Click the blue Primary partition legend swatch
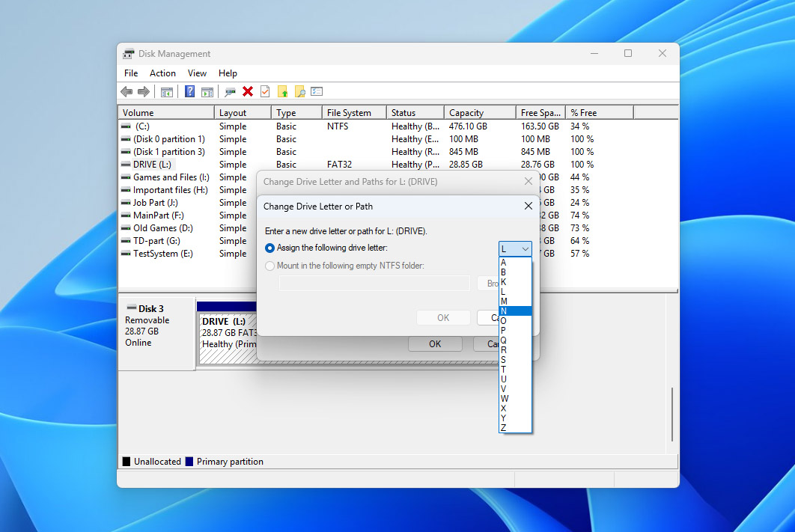Viewport: 795px width, 532px height. coord(189,461)
